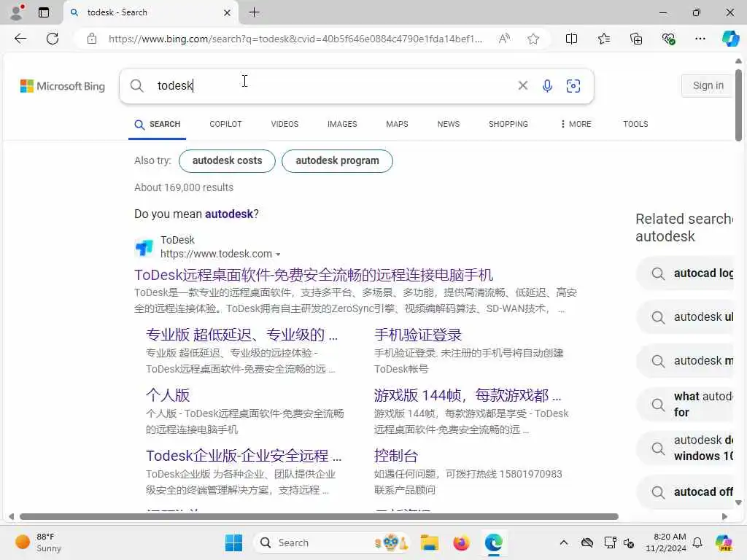Image resolution: width=747 pixels, height=560 pixels.
Task: Go back to the previous page
Action: [20, 39]
